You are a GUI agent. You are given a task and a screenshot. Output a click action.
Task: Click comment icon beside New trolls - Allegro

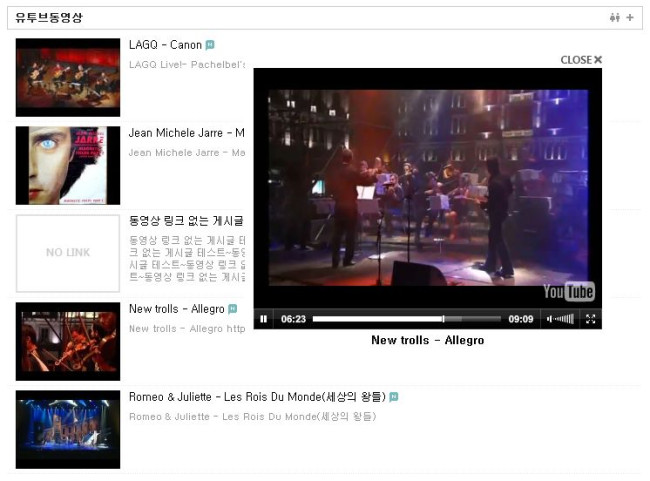point(233,309)
